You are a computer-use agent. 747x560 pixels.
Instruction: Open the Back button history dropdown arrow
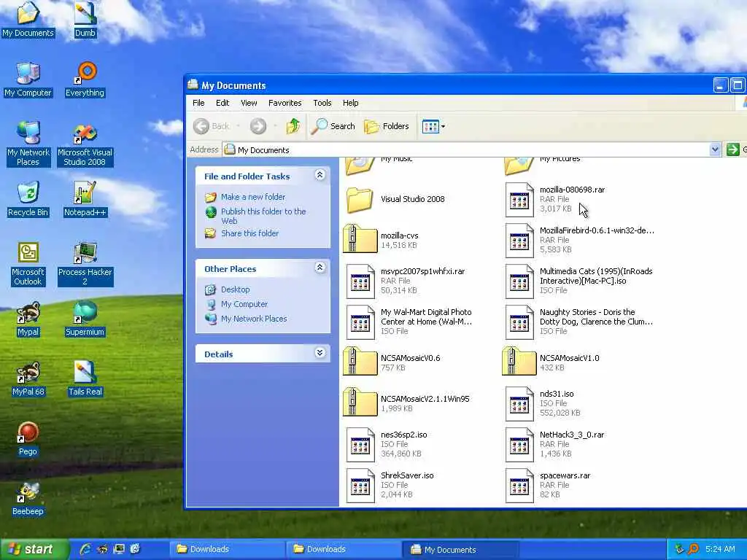238,126
